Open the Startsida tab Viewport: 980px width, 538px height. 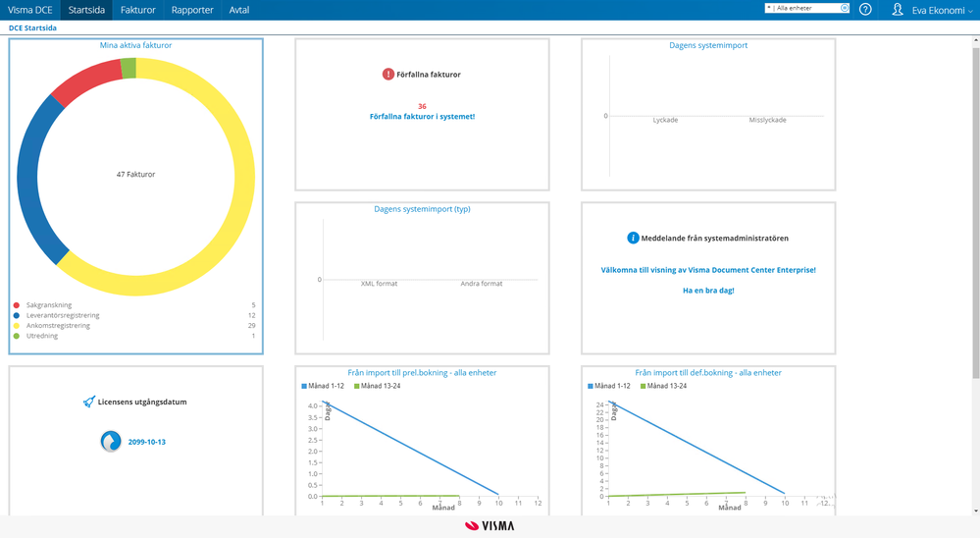pos(86,10)
